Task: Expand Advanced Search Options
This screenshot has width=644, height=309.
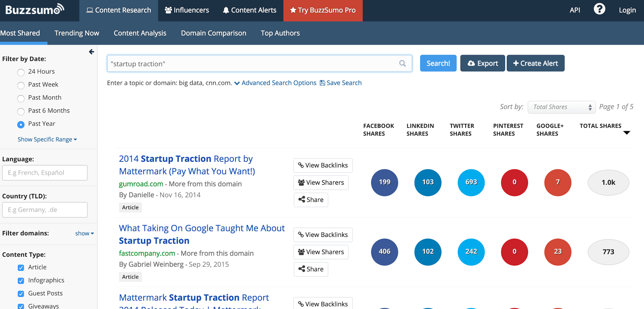Action: tap(275, 83)
